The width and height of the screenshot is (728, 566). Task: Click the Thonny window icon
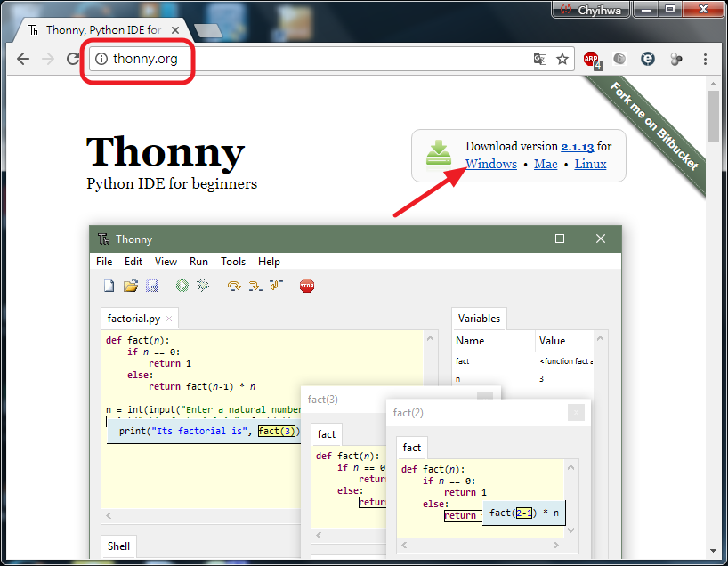pos(103,239)
